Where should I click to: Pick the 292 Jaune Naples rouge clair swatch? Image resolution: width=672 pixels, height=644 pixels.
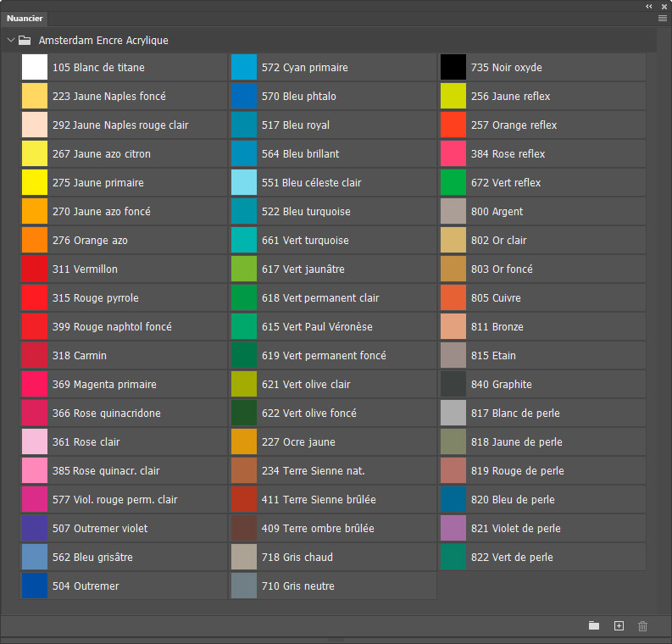(x=35, y=125)
